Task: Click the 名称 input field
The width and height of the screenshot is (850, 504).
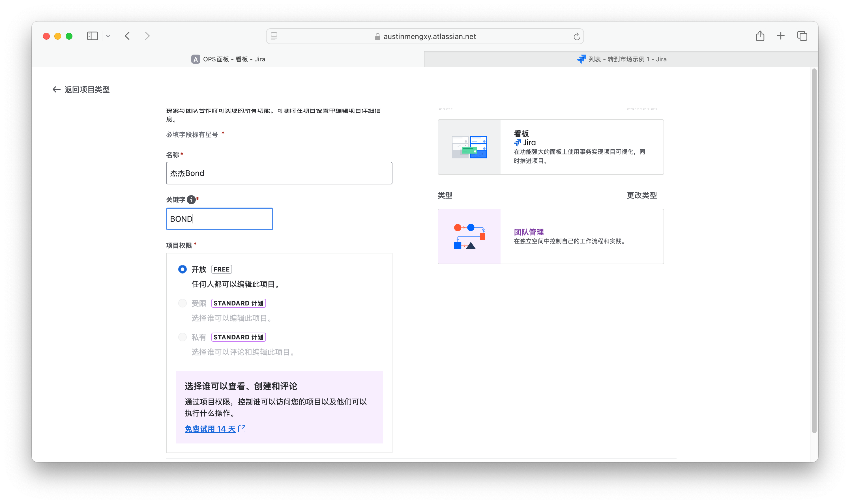Action: tap(279, 173)
